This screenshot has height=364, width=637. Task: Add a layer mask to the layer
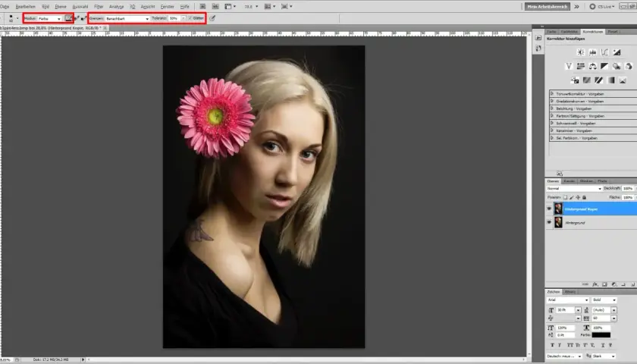coord(604,284)
